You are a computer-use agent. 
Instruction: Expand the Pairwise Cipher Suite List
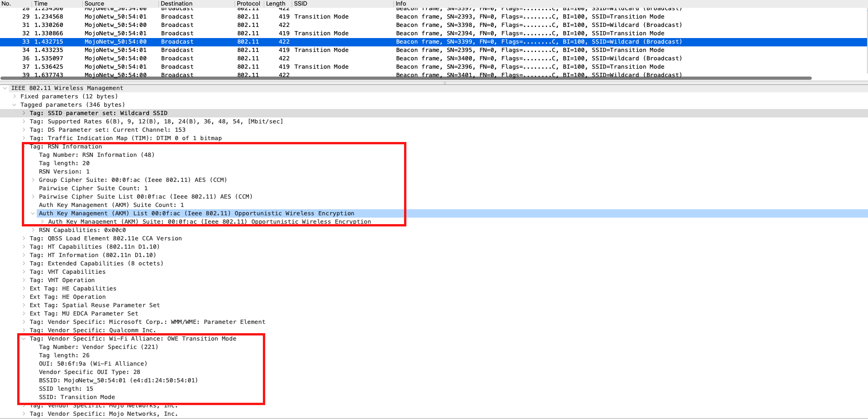point(33,196)
